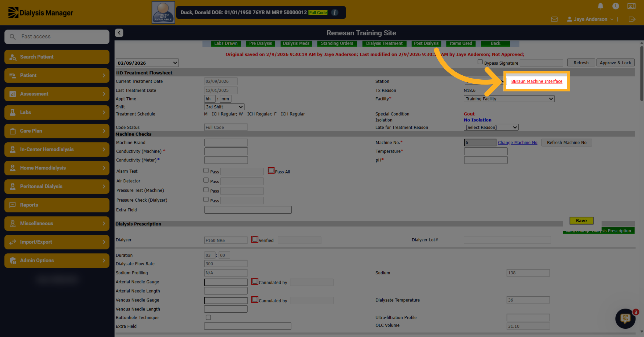This screenshot has height=337, width=644.
Task: Open Jaye Anderson user menu
Action: click(x=590, y=19)
